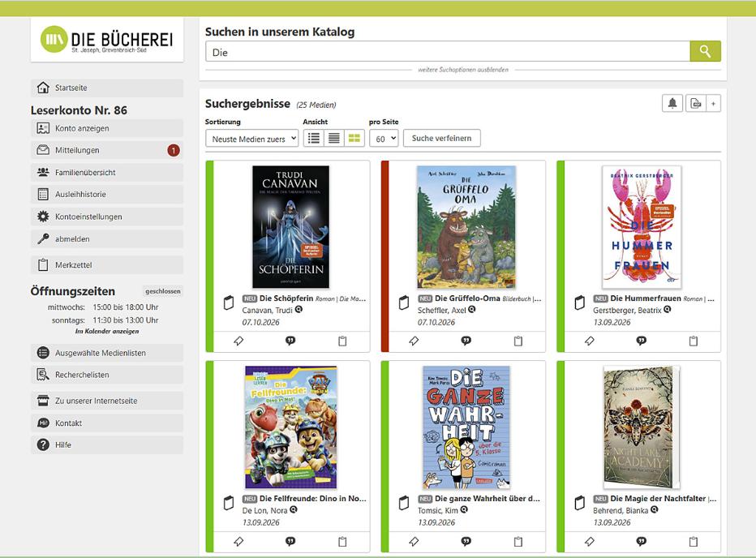
Task: Pin the Die Schöpferin result card
Action: tap(238, 341)
